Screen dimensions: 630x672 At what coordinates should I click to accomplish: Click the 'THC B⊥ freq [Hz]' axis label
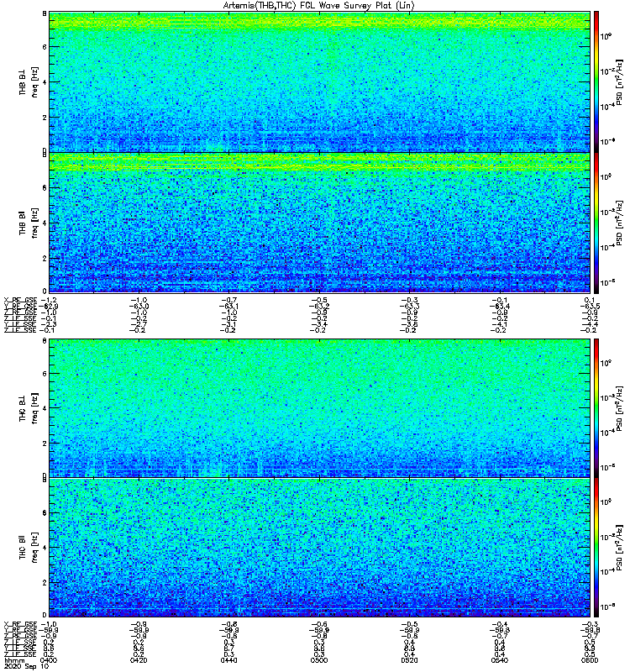point(29,407)
